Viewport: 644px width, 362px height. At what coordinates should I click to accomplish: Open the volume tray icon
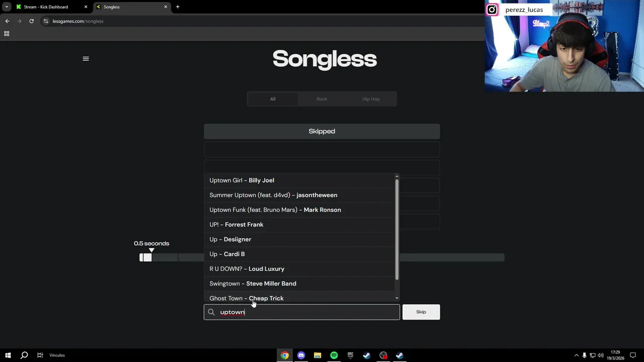click(x=600, y=355)
